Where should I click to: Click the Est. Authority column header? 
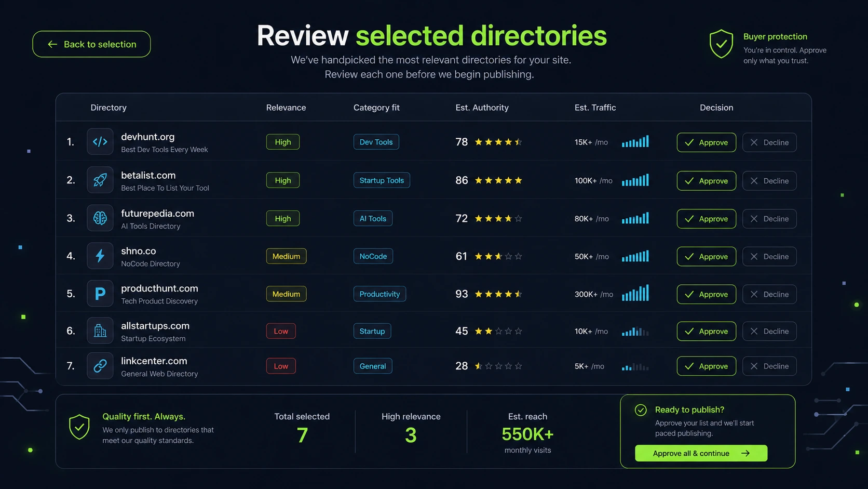(x=482, y=108)
